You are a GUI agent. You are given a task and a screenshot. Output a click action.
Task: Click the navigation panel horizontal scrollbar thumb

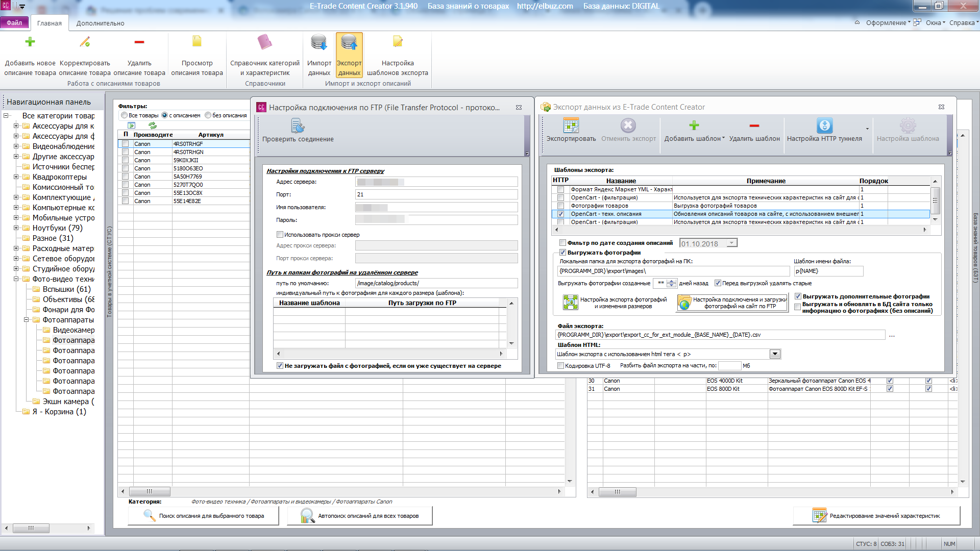click(31, 528)
